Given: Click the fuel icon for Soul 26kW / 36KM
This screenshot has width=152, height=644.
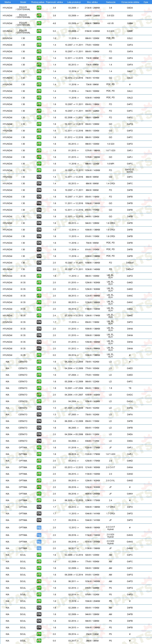Looking at the screenshot, I should tap(39, 641).
